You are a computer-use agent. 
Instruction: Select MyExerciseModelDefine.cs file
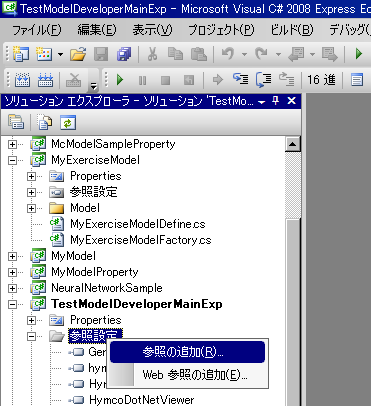click(138, 224)
